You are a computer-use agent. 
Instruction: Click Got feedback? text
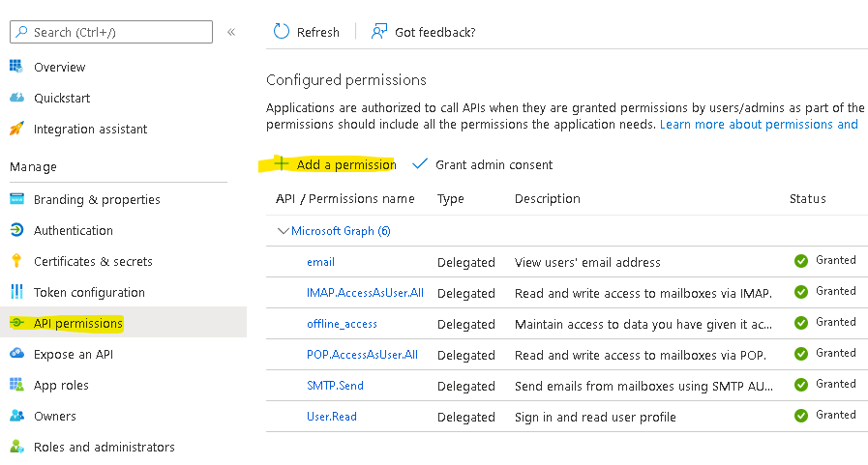(435, 32)
